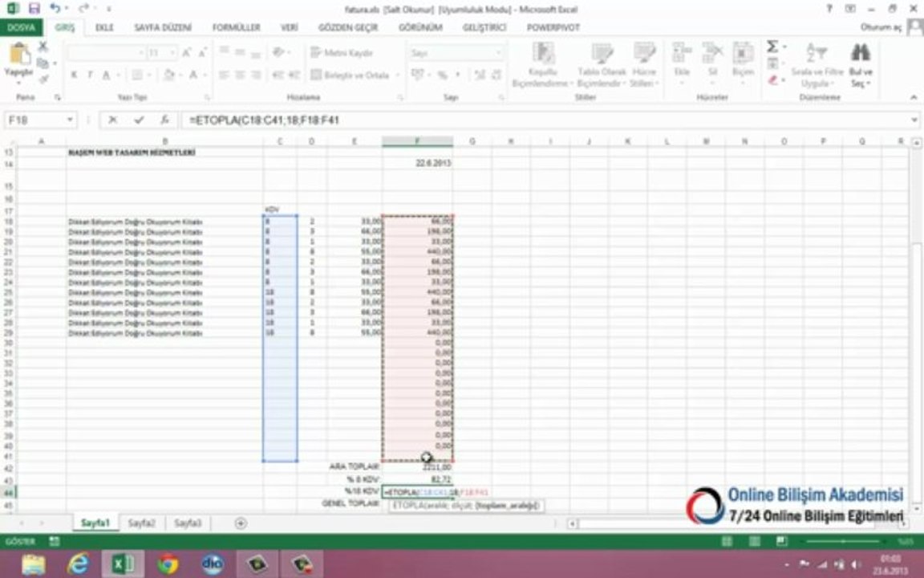Confirm formula entry with checkmark
This screenshot has height=578, width=924.
pos(139,120)
